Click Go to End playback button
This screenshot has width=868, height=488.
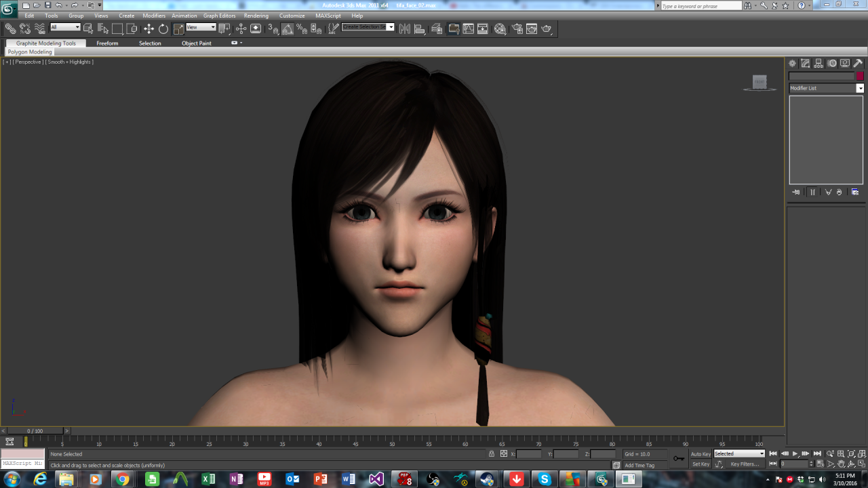(817, 453)
